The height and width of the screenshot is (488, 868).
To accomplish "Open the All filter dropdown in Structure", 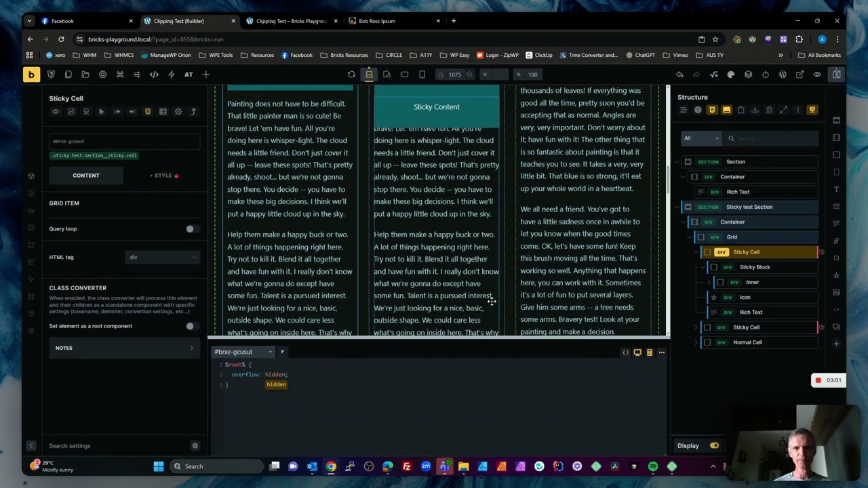I will coord(701,138).
